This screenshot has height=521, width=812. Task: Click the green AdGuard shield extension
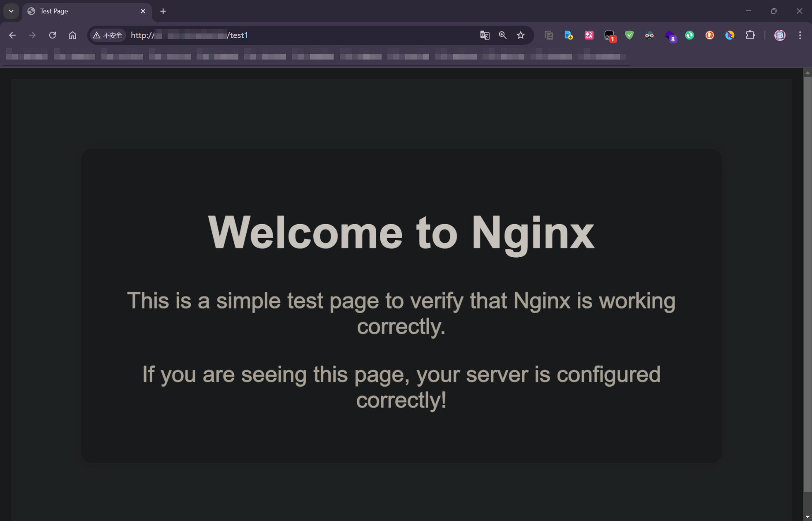(x=629, y=35)
